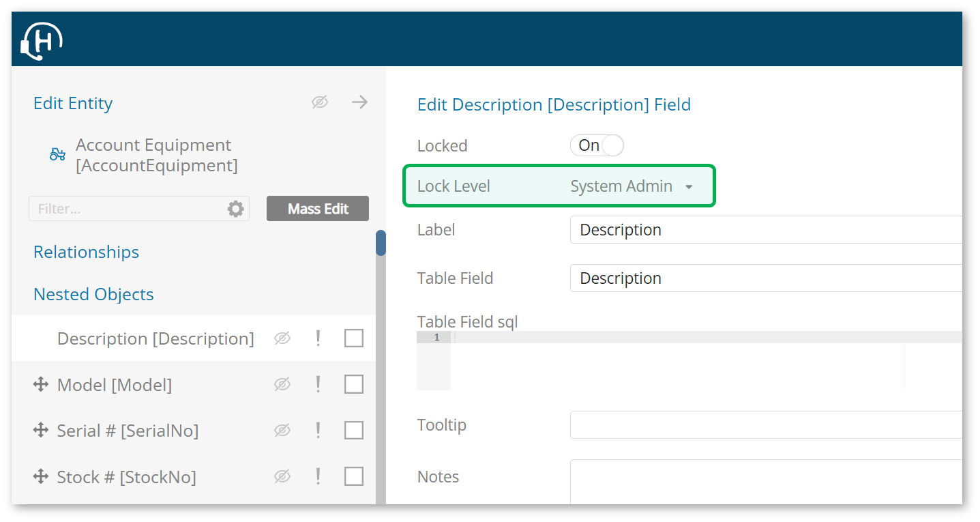Click exclamation icon on Description row
980x522 pixels.
tap(318, 338)
